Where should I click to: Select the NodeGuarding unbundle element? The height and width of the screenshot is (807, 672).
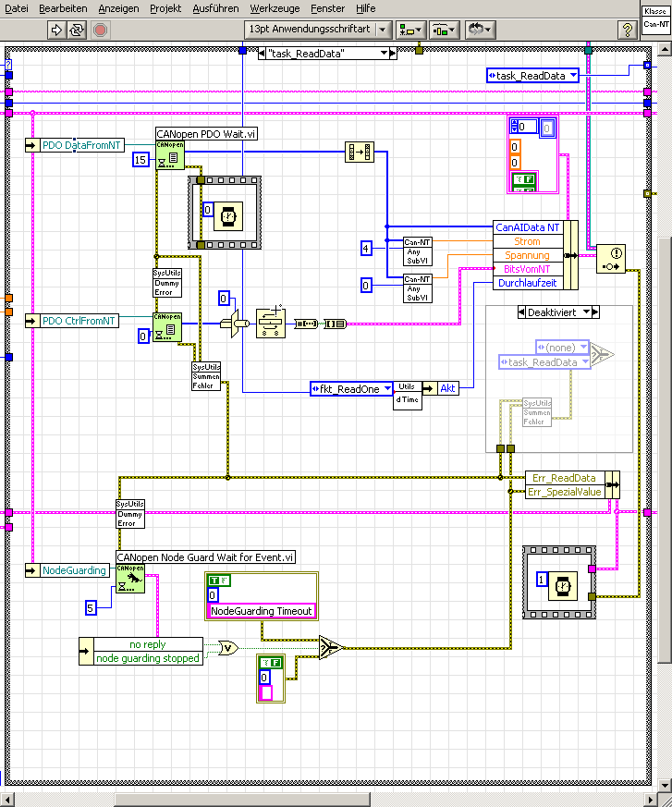coord(74,570)
